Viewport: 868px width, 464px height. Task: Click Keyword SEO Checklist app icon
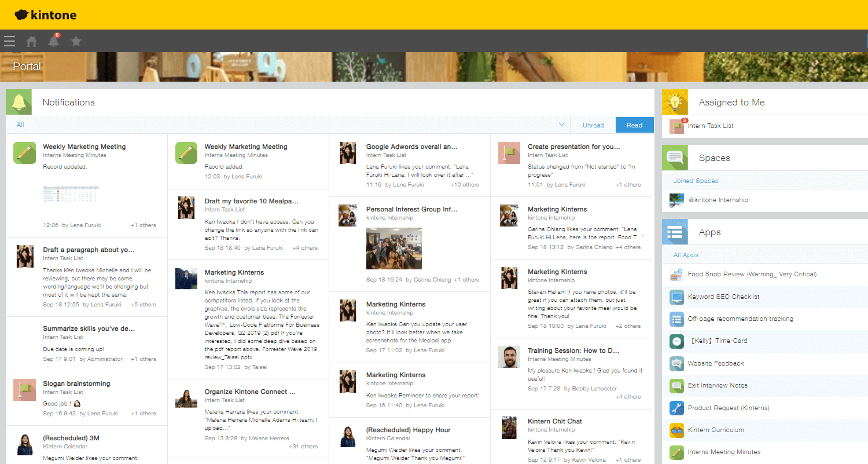[x=676, y=297]
